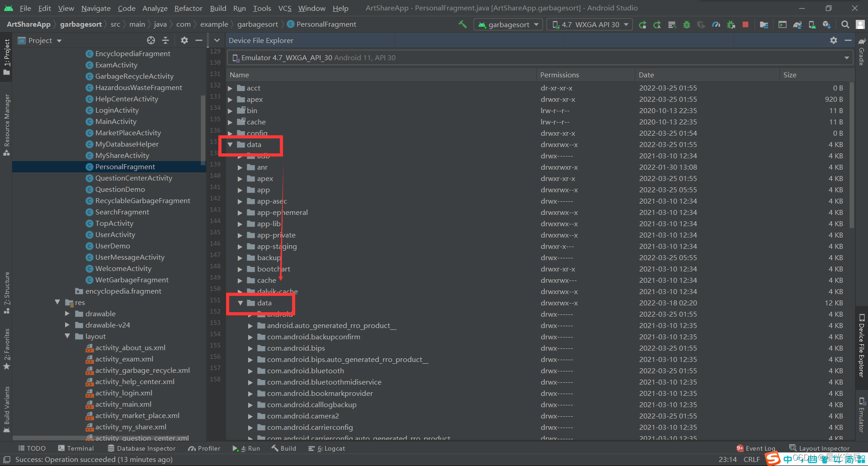
Task: Toggle the Build Variants side tab
Action: [6, 409]
